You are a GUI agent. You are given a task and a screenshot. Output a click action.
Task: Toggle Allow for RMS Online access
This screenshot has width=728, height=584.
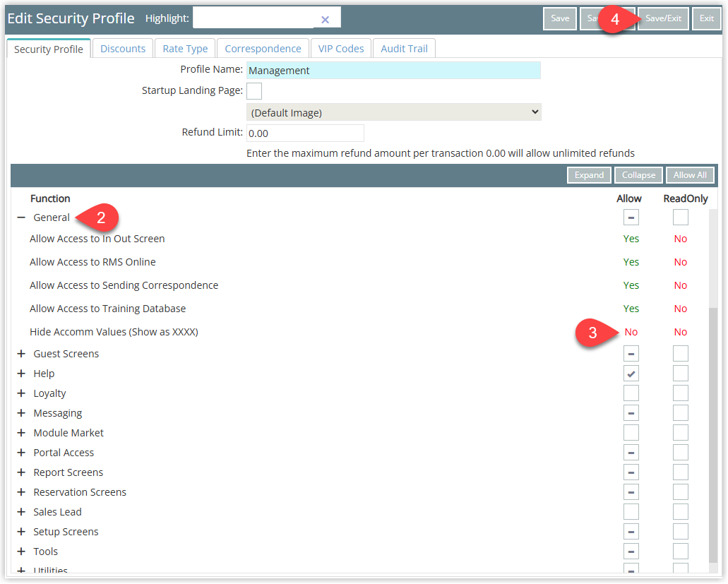(631, 262)
